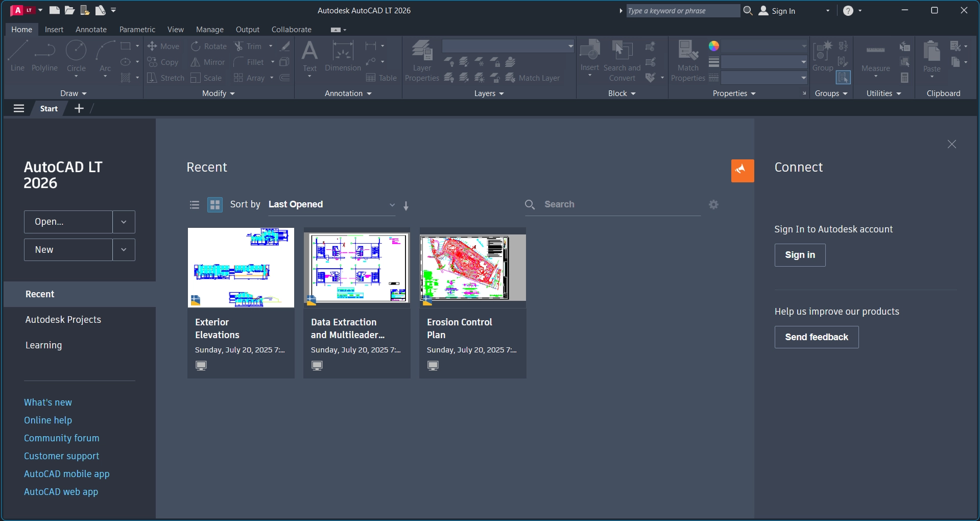Open recent files settings gear
This screenshot has height=521, width=980.
pyautogui.click(x=713, y=204)
